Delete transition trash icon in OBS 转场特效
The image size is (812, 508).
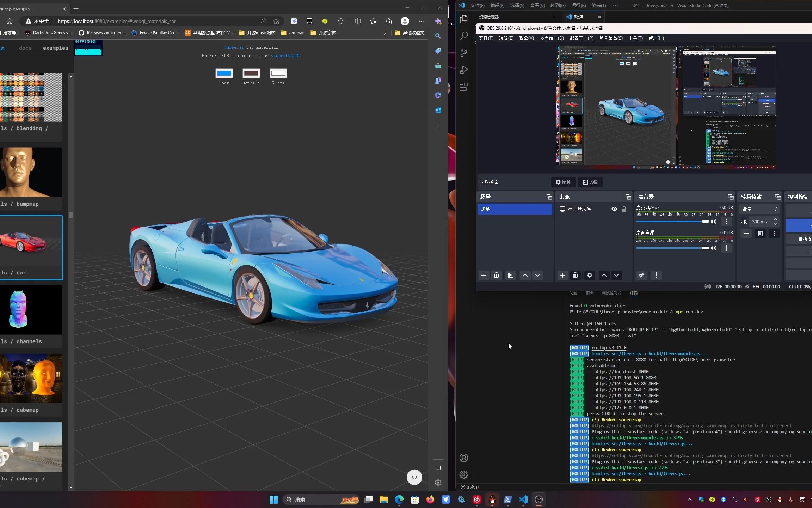pyautogui.click(x=760, y=234)
